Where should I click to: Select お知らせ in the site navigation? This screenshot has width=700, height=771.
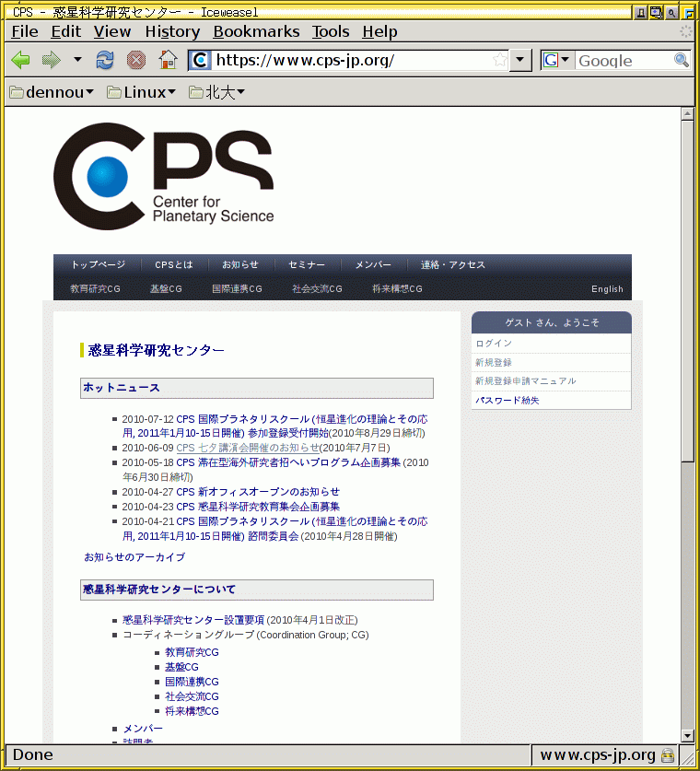(x=239, y=264)
